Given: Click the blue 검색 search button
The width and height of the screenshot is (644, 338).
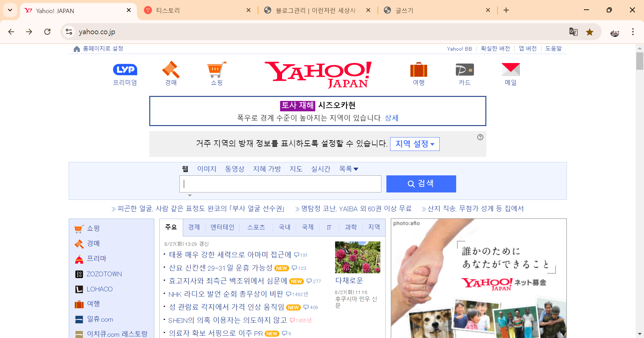Looking at the screenshot, I should click(x=421, y=184).
